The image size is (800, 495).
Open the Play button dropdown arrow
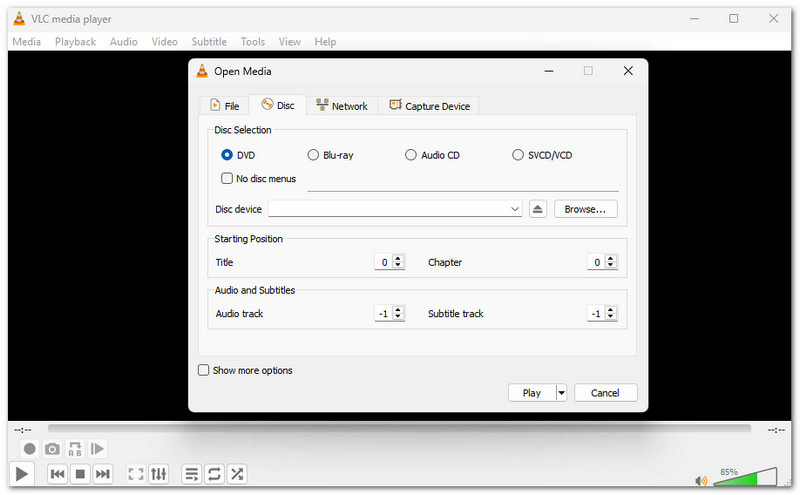(x=561, y=393)
